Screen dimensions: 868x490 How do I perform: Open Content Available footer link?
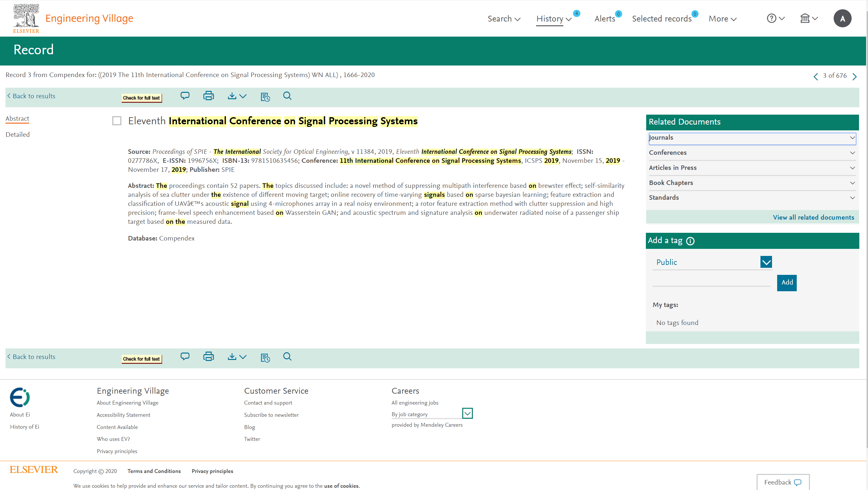(x=117, y=427)
